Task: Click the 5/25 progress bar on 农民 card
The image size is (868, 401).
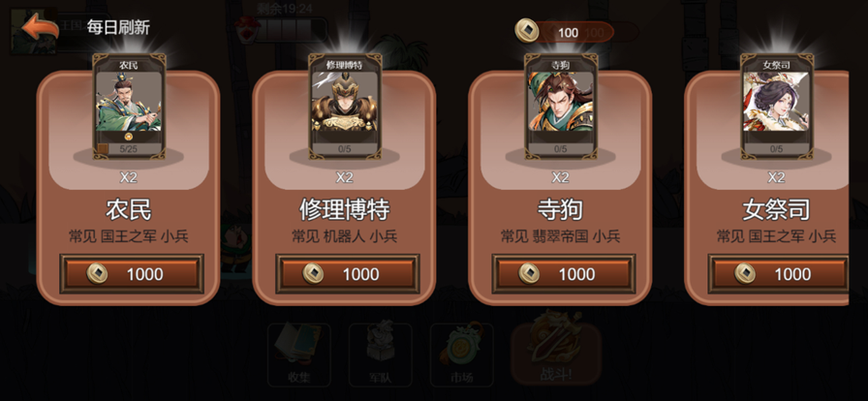Action: click(129, 149)
